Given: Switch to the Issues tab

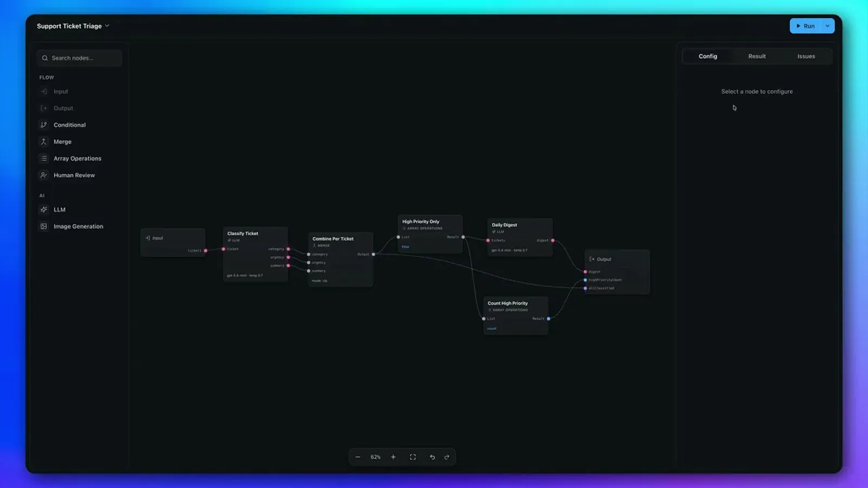Looking at the screenshot, I should 806,56.
